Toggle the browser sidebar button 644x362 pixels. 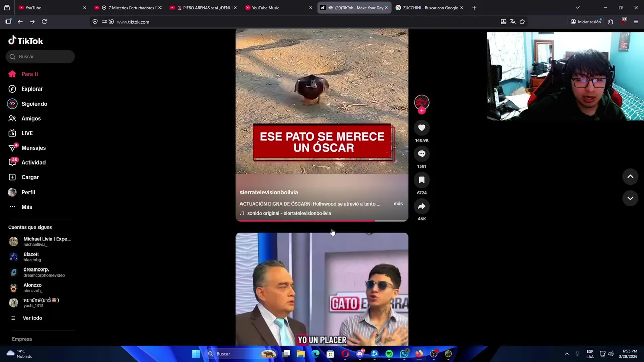pos(8,22)
